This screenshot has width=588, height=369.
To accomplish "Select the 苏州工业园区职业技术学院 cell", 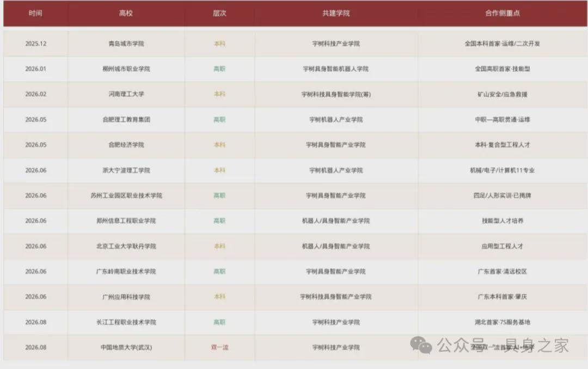I will 126,195.
